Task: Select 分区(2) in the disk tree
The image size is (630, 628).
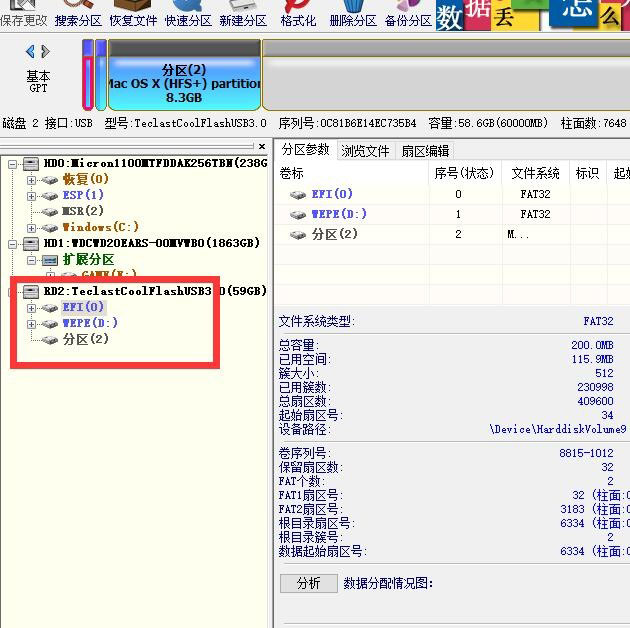Action: point(85,339)
